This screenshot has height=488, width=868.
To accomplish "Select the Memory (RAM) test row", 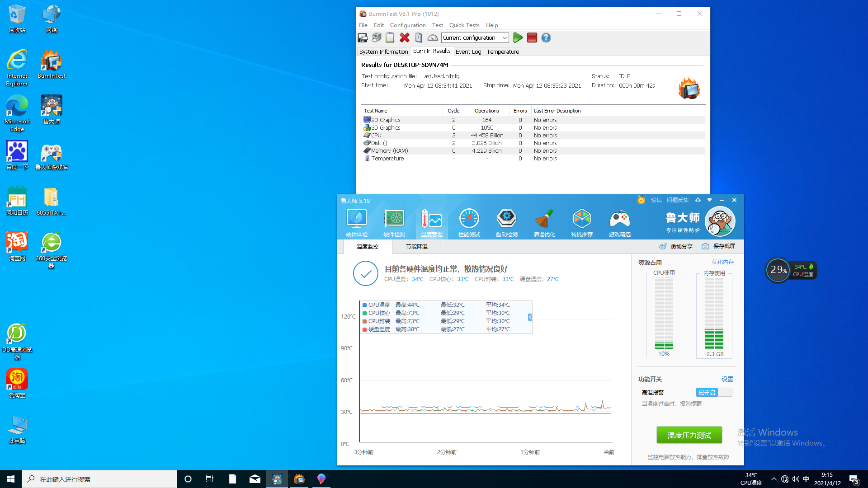I will pyautogui.click(x=533, y=151).
